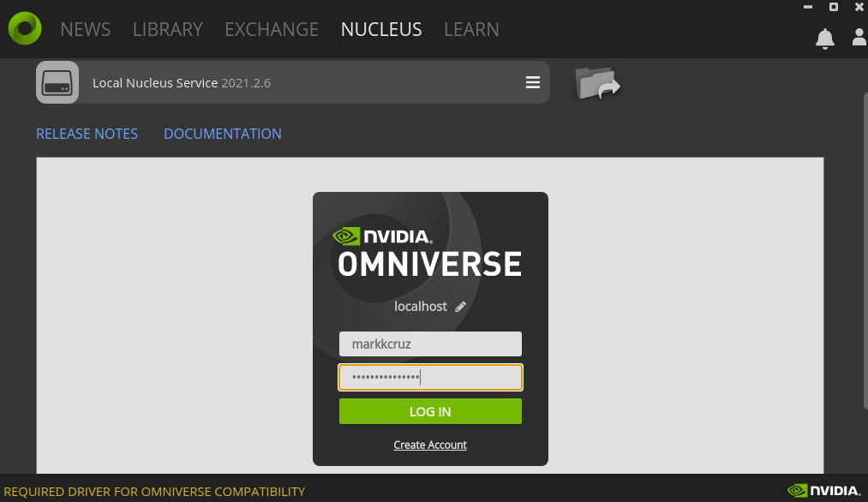The image size is (868, 502).
Task: Open the Nucleus service hamburger menu
Action: click(532, 82)
